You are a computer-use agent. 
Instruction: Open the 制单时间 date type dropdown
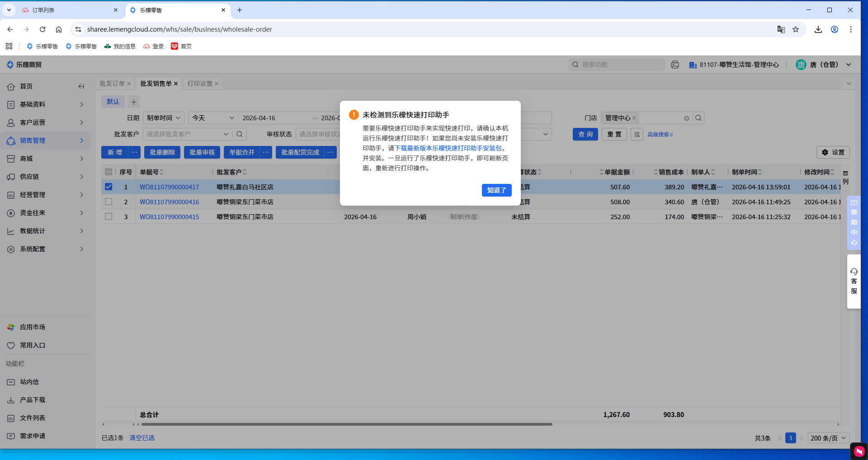pyautogui.click(x=164, y=118)
